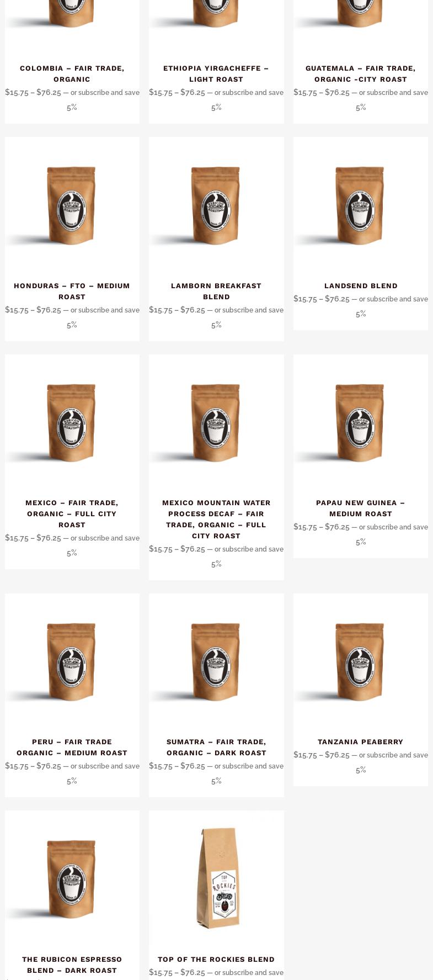
Task: Open Rubicon Espresso Blend Dark Roast title
Action: pyautogui.click(x=72, y=965)
